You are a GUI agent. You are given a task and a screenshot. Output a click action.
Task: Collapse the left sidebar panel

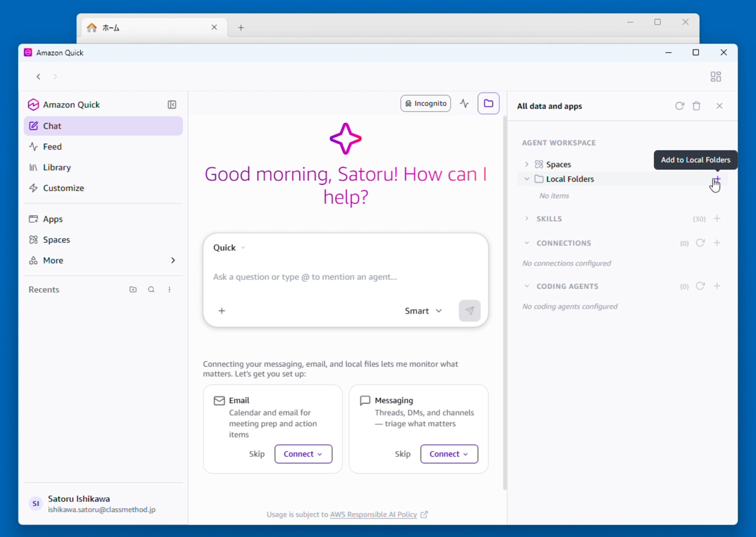pos(172,105)
